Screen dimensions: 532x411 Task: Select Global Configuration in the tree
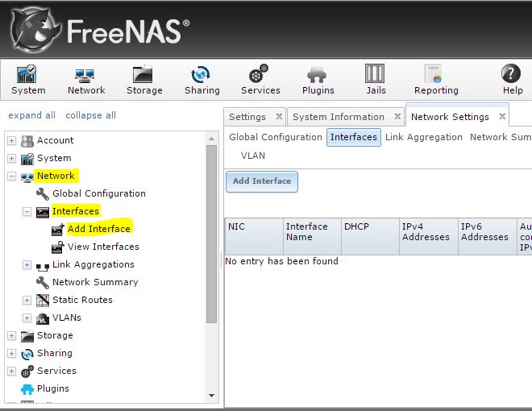[99, 193]
